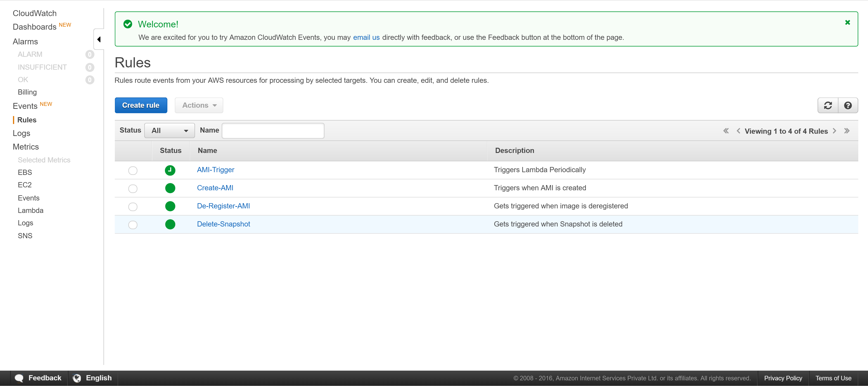
Task: Go to last page of rules
Action: click(x=847, y=131)
